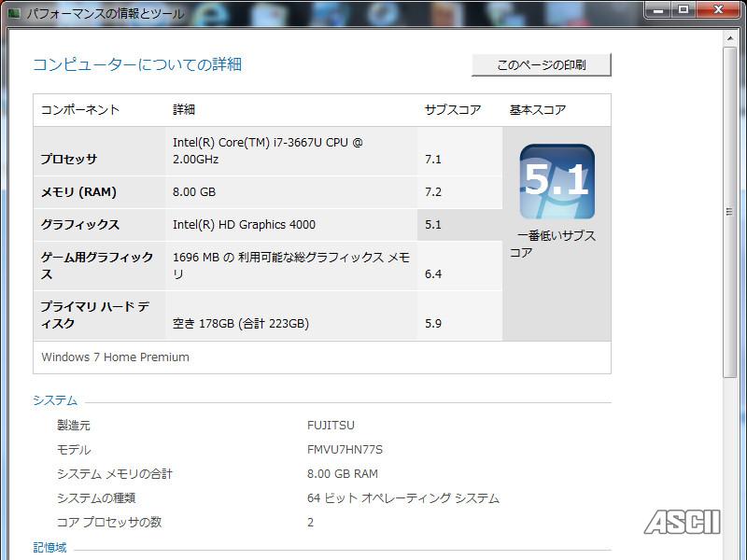Click the scrollbar up arrow

[x=730, y=37]
